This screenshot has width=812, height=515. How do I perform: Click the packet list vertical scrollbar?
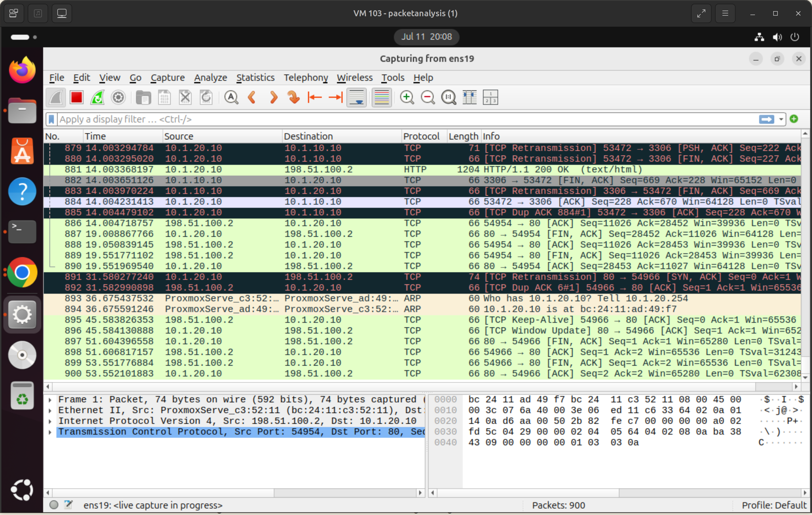click(805, 256)
